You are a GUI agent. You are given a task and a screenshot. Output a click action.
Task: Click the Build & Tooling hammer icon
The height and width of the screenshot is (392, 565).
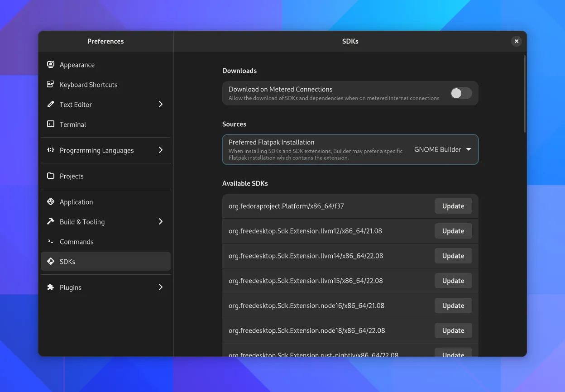51,222
